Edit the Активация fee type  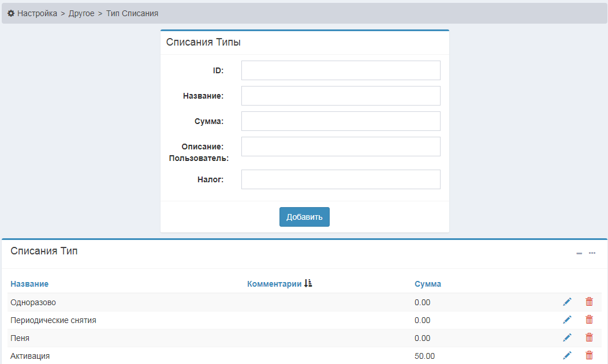(567, 355)
